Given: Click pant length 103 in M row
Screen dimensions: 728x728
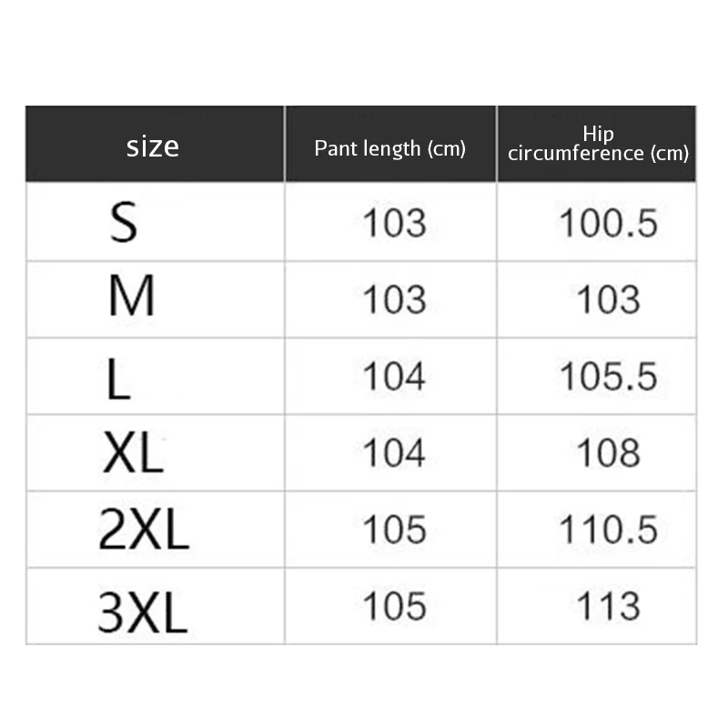Looking at the screenshot, I should point(393,299).
